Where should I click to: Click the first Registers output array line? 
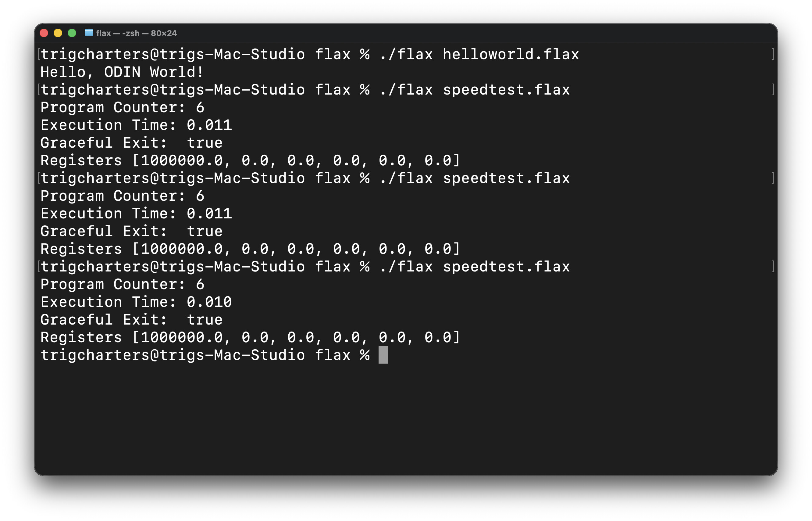(x=250, y=160)
